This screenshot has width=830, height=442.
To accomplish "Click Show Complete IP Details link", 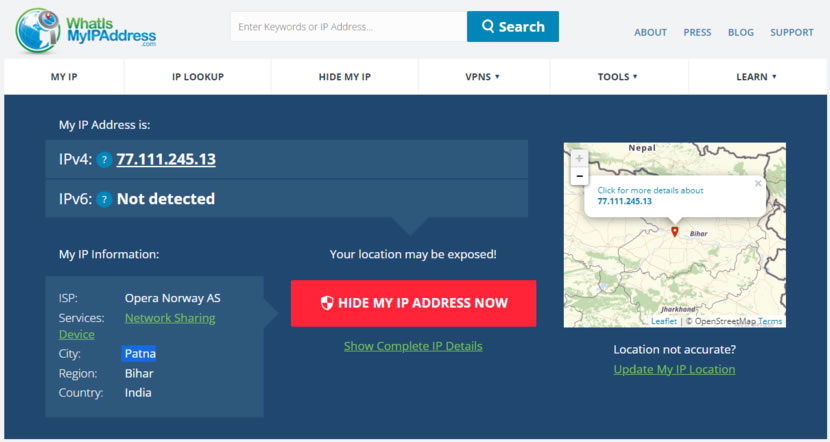I will (413, 346).
